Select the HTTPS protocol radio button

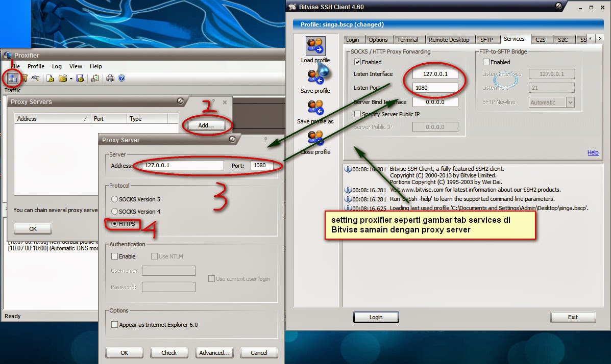(x=114, y=224)
